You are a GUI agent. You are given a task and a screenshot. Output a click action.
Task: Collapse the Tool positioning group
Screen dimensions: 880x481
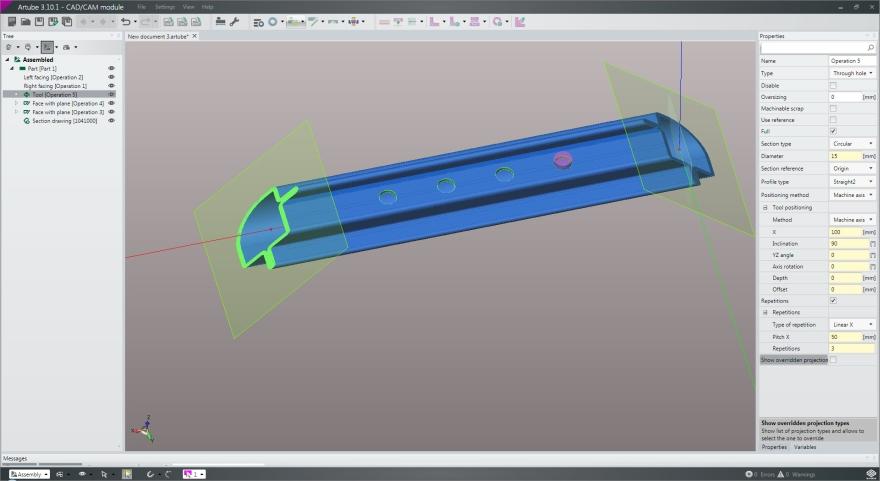click(765, 207)
